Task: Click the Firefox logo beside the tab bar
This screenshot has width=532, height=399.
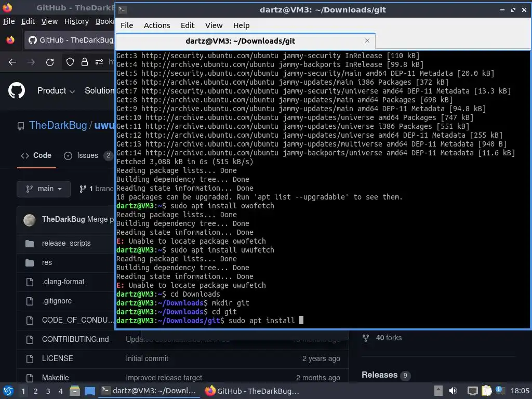Action: click(10, 40)
